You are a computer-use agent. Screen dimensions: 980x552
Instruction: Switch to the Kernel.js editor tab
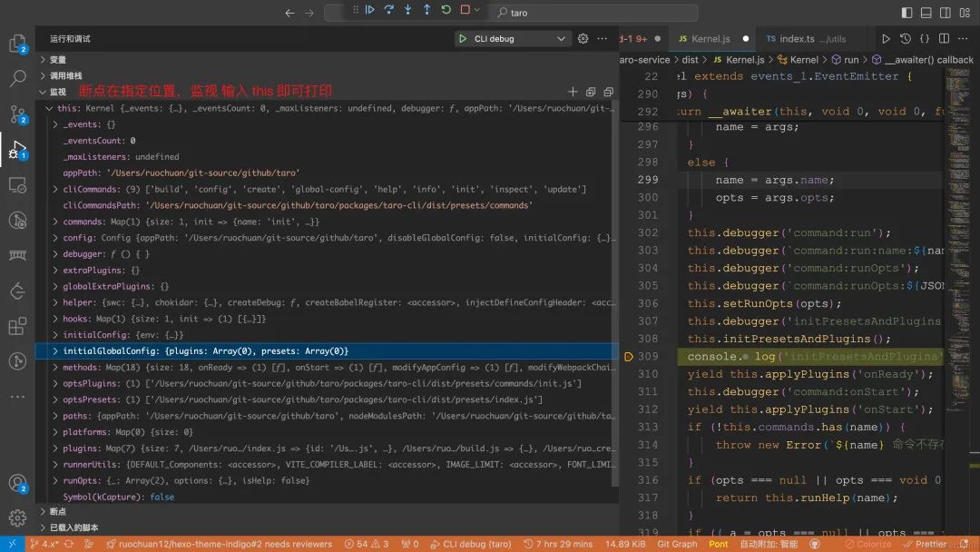pyautogui.click(x=710, y=39)
